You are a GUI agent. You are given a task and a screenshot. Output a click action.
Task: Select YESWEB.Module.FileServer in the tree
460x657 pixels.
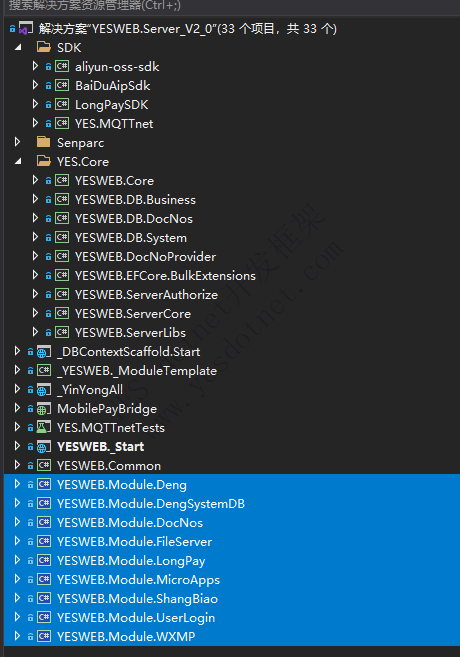[x=134, y=541]
